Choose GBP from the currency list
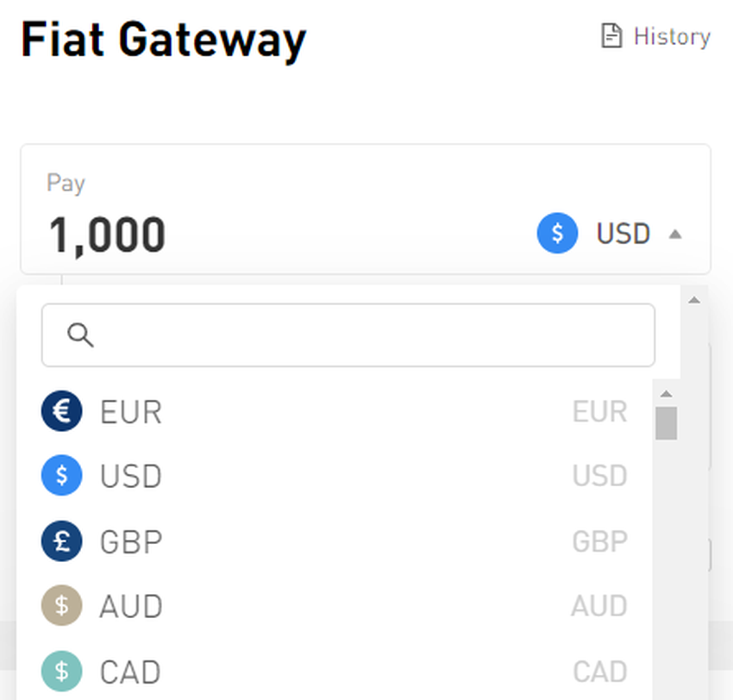Image resolution: width=733 pixels, height=700 pixels. (131, 542)
